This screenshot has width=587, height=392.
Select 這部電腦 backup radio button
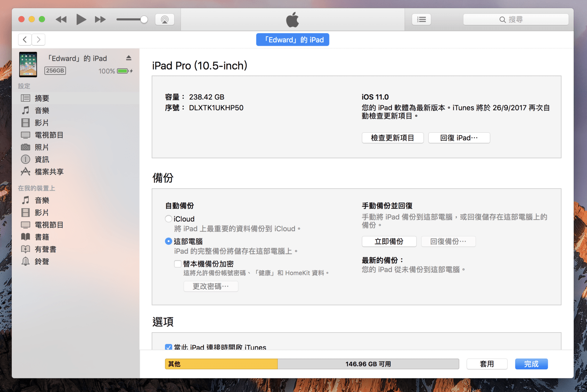tap(168, 241)
